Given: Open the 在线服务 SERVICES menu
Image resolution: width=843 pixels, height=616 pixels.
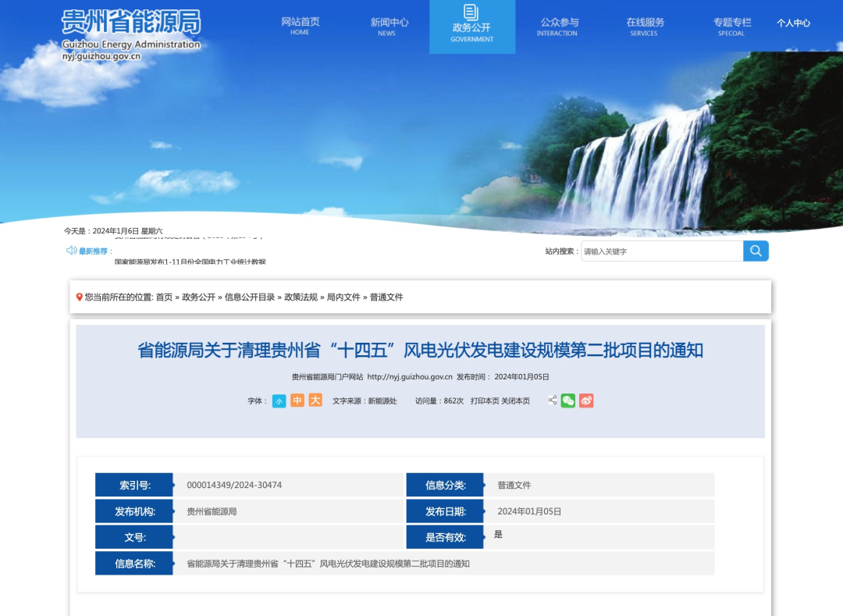Looking at the screenshot, I should [x=645, y=27].
